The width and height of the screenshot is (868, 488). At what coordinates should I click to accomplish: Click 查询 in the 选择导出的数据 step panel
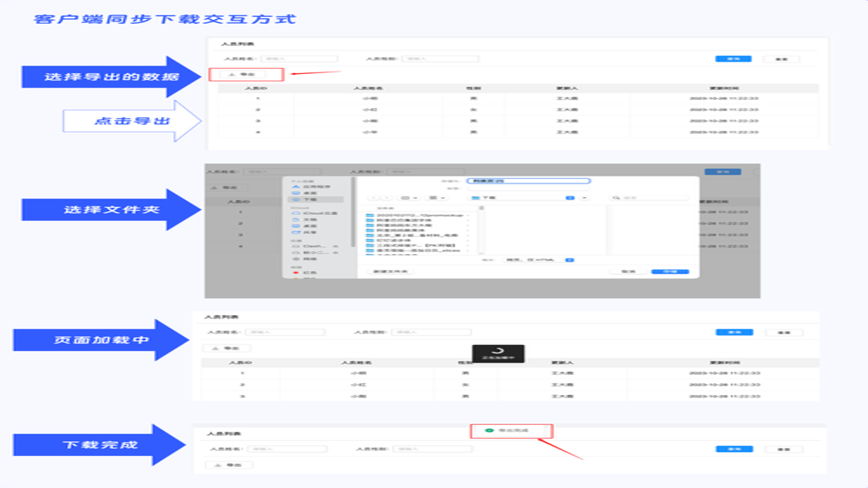[x=733, y=59]
